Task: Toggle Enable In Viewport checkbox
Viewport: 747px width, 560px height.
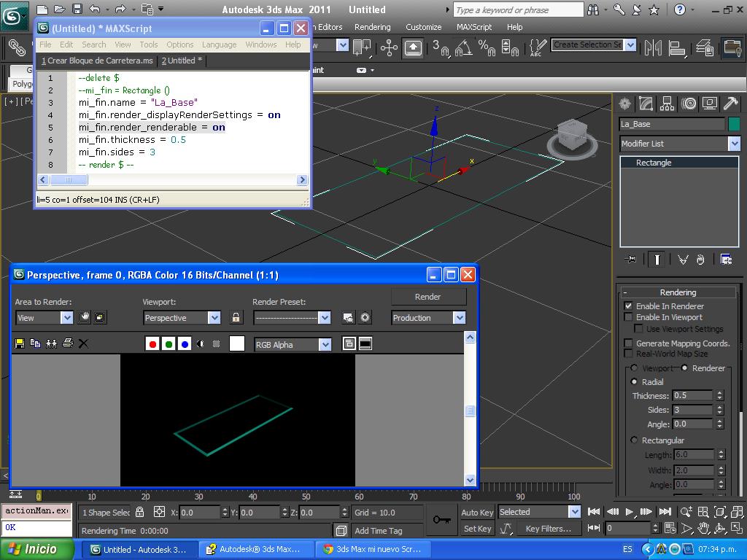Action: [x=628, y=317]
